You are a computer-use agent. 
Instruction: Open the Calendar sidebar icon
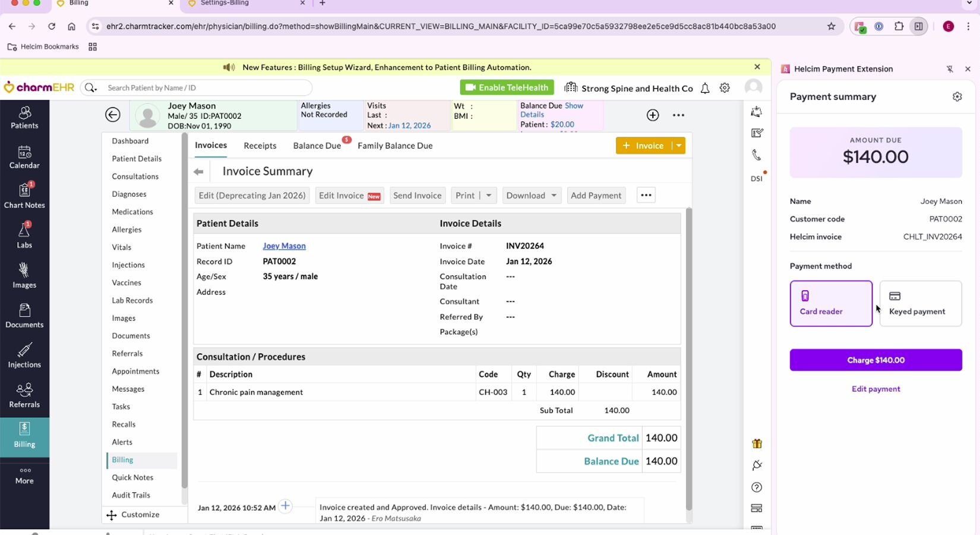point(24,157)
